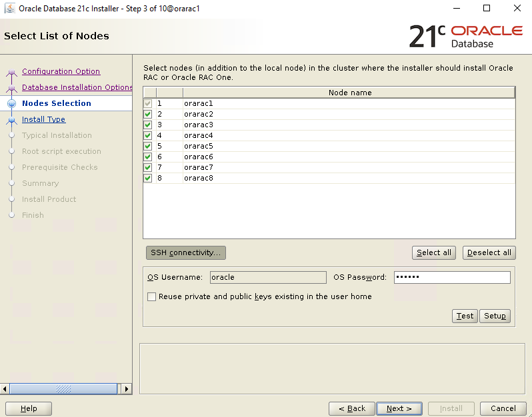Viewport: 532px width, 417px height.
Task: Click the Nodes Selection current step marker
Action: click(11, 103)
